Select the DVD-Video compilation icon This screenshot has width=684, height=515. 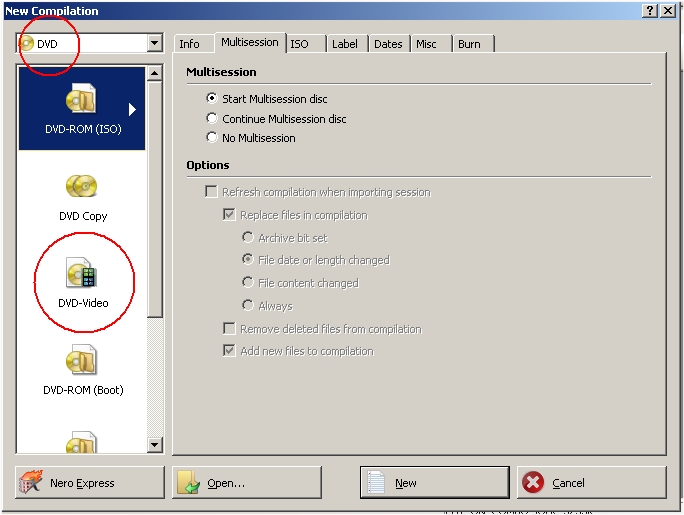coord(82,273)
